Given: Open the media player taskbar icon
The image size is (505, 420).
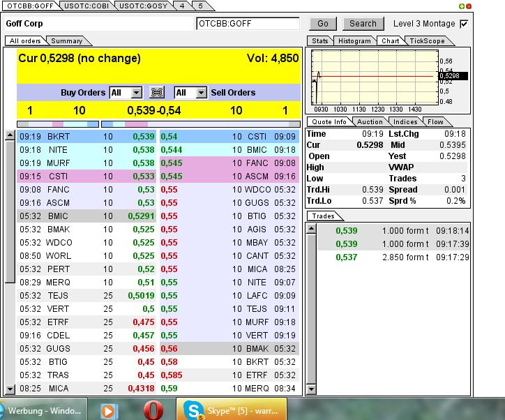Looking at the screenshot, I should point(108,410).
